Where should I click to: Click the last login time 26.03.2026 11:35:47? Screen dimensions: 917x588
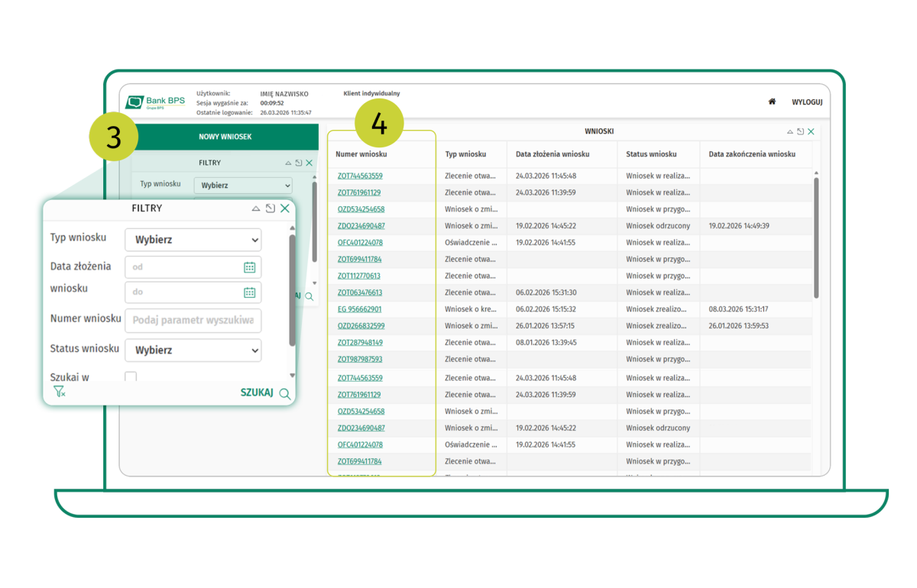tap(286, 112)
